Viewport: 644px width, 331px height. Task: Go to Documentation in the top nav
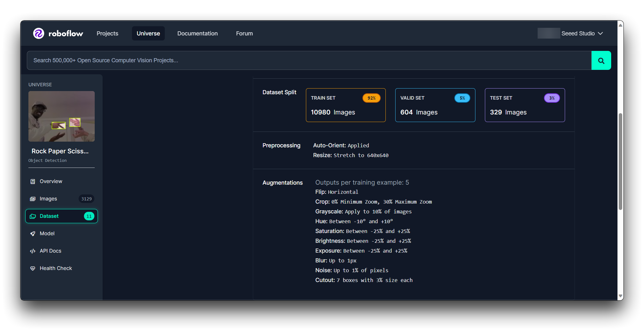[x=198, y=34]
